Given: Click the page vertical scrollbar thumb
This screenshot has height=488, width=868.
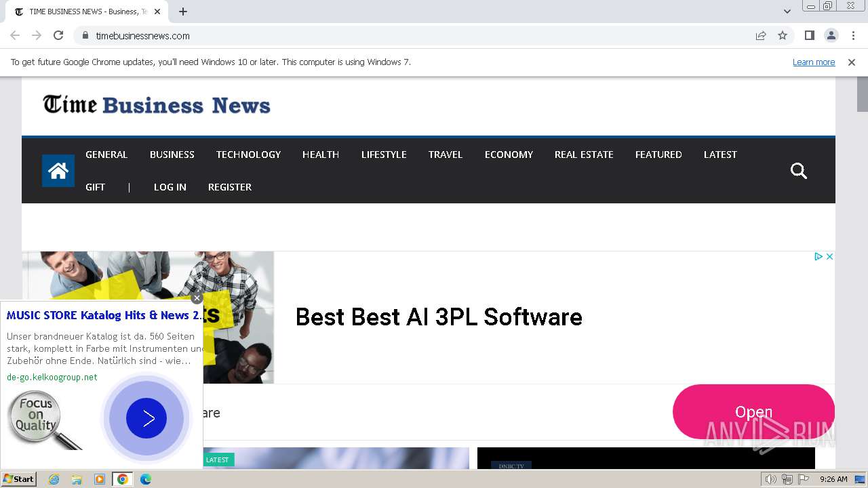Looking at the screenshot, I should tap(862, 94).
